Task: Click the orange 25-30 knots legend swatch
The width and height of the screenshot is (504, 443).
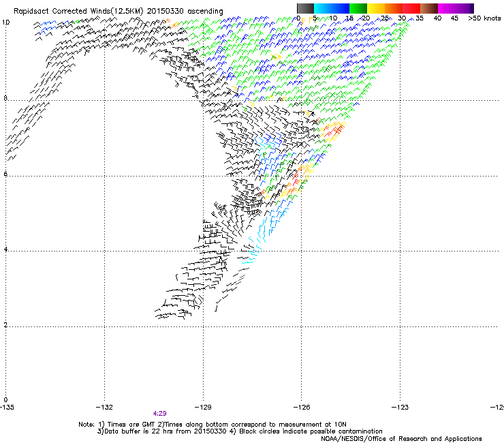Action: [394, 8]
